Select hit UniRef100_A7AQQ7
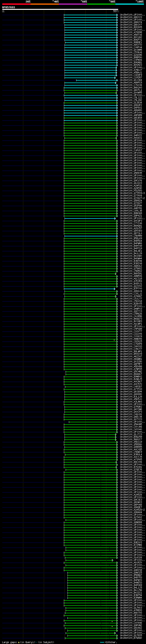The image size is (146, 644). pyautogui.click(x=131, y=296)
